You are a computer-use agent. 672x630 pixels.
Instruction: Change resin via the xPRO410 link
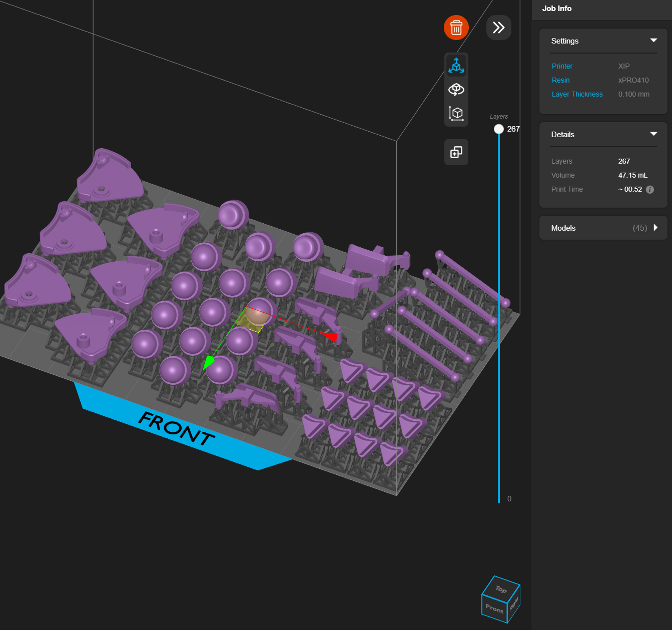pos(560,80)
